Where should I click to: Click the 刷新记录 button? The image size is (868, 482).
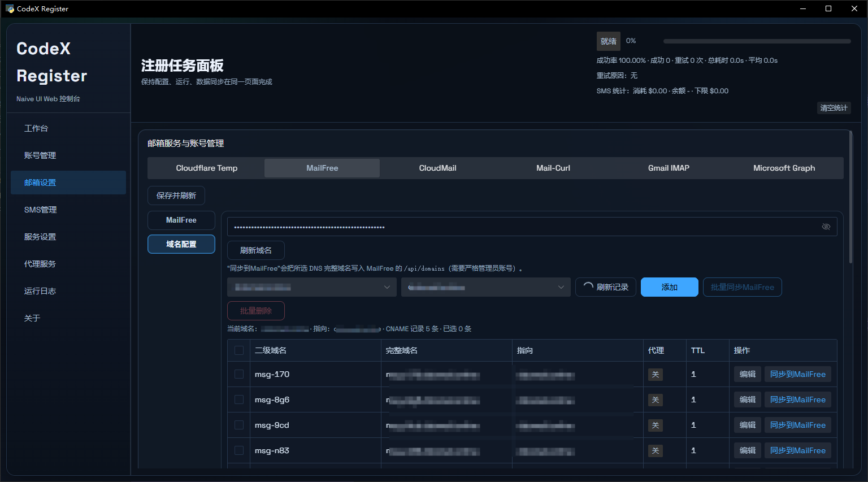[606, 287]
